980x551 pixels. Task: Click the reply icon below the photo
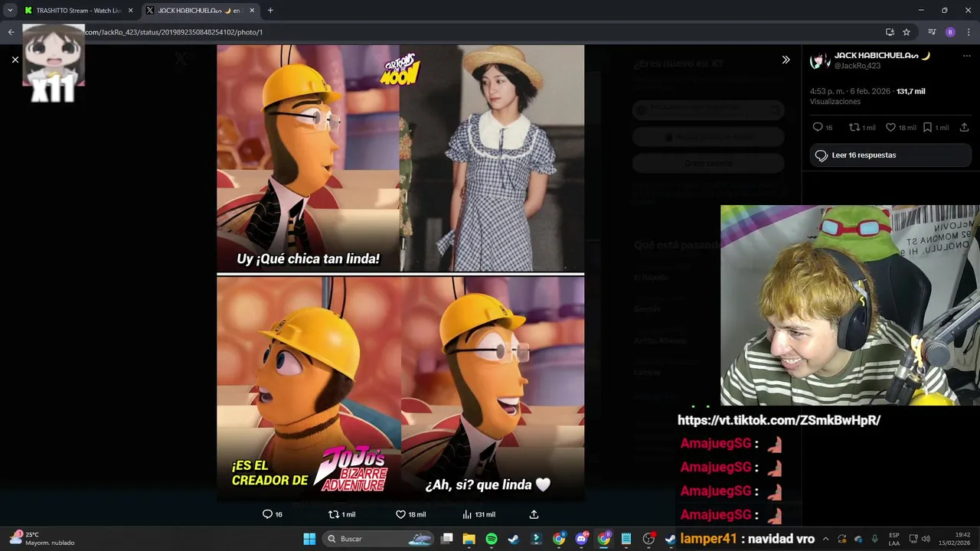tap(267, 514)
